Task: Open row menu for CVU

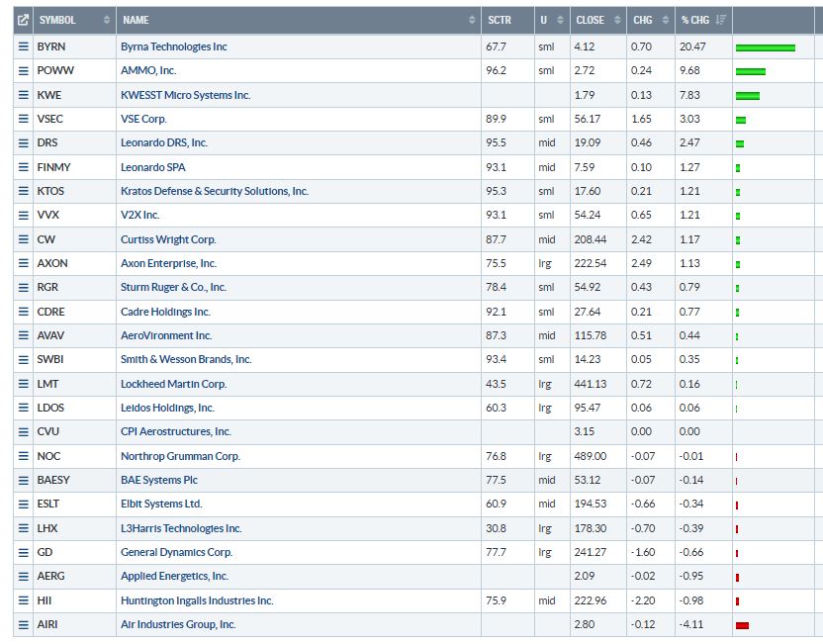Action: 23,432
